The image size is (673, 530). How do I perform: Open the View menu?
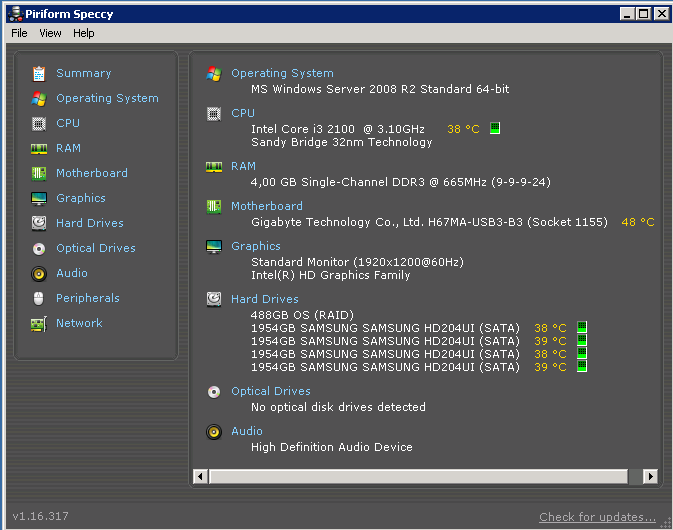tap(50, 33)
